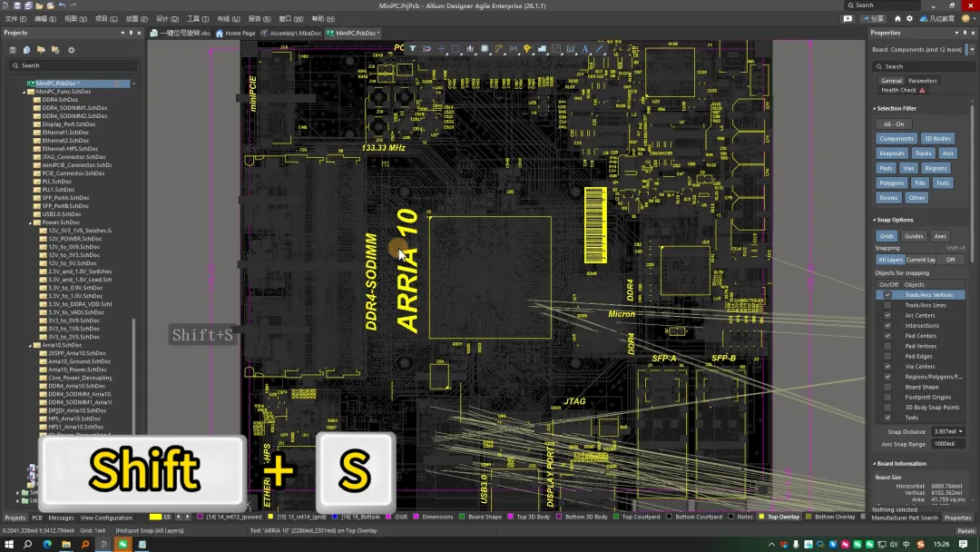Viewport: 980px width, 552px height.
Task: Toggle Pad Centers snapping checkbox
Action: pyautogui.click(x=887, y=336)
